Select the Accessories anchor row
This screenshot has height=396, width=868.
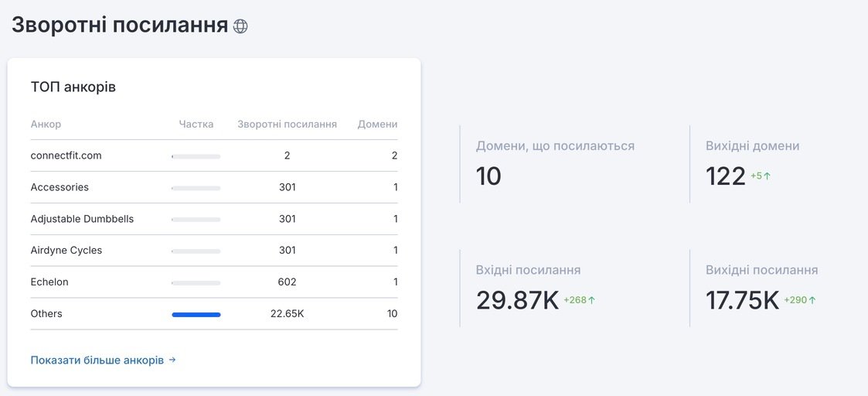[213, 187]
